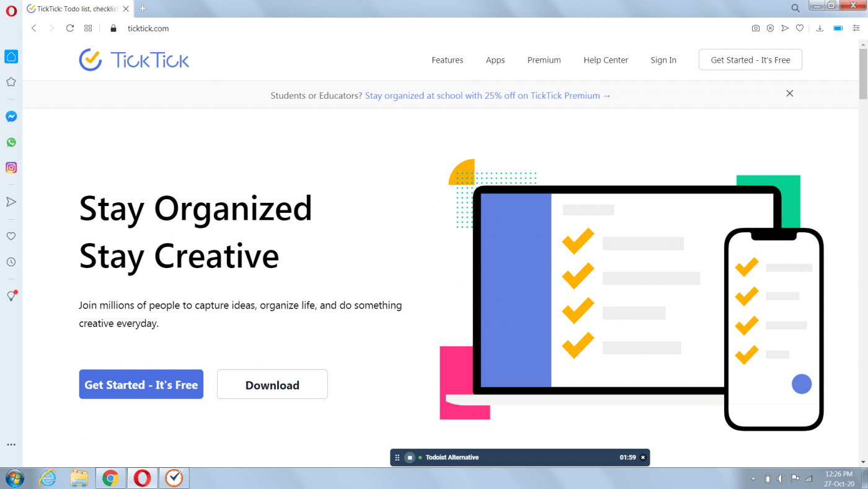
Task: Send page to My Flow from address bar
Action: click(x=785, y=29)
